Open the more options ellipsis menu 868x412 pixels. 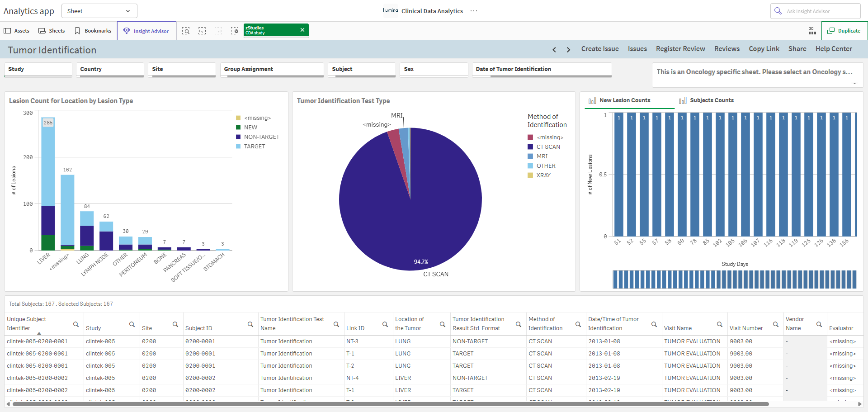tap(474, 11)
